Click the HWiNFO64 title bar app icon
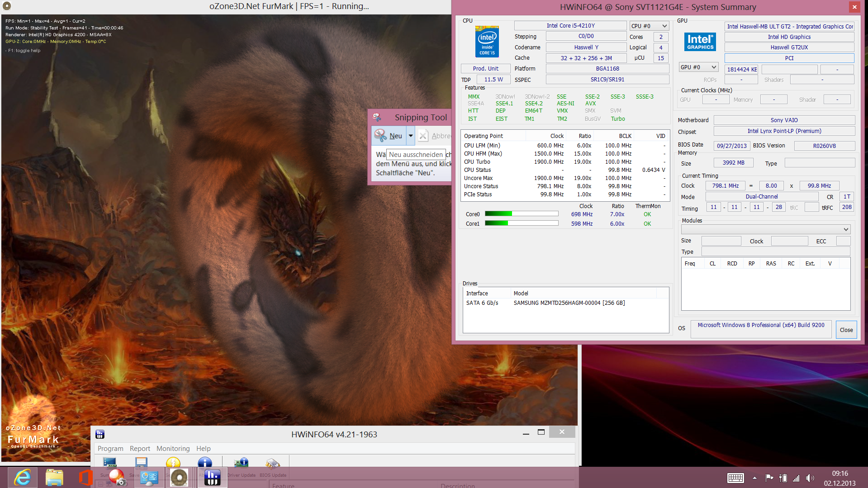 click(x=100, y=434)
